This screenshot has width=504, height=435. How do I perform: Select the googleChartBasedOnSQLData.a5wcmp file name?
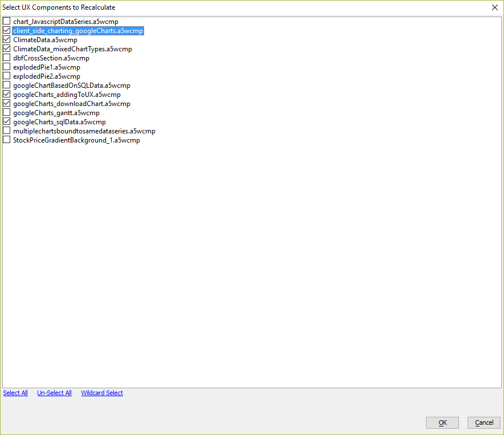tap(72, 86)
